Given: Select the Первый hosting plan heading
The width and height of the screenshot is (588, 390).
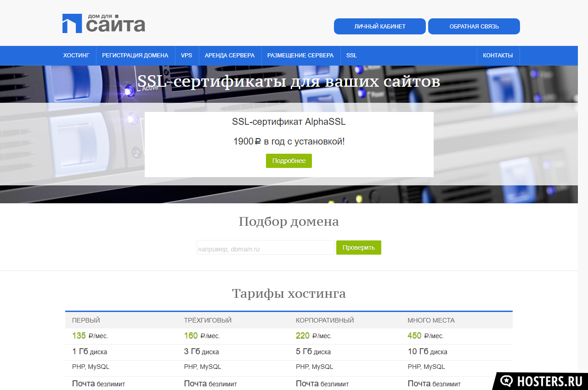Looking at the screenshot, I should [x=86, y=320].
